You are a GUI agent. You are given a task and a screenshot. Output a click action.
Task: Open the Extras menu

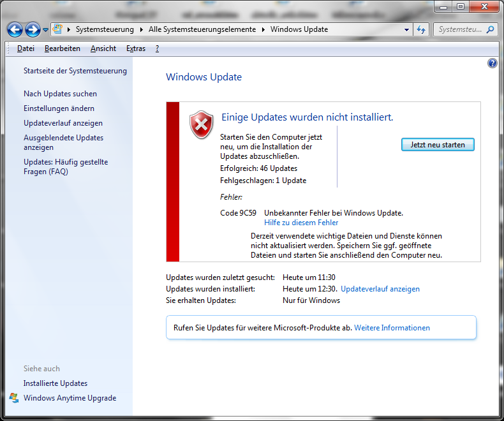[136, 48]
